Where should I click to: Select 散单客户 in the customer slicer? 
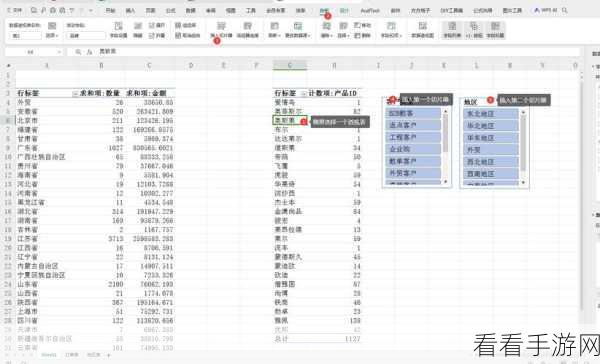pos(413,161)
